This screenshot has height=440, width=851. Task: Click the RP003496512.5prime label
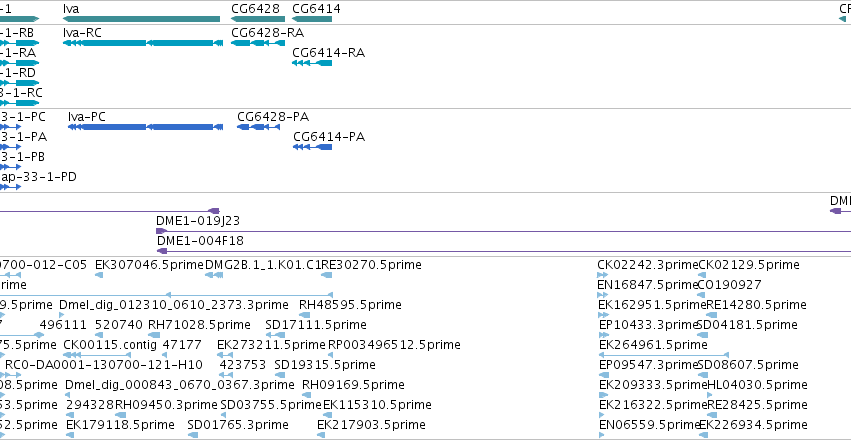tap(395, 345)
